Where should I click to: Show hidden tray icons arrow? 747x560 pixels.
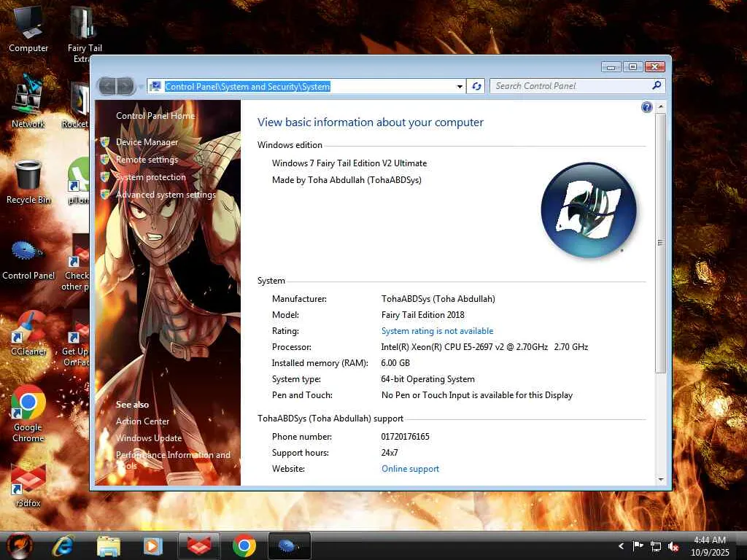pyautogui.click(x=621, y=546)
